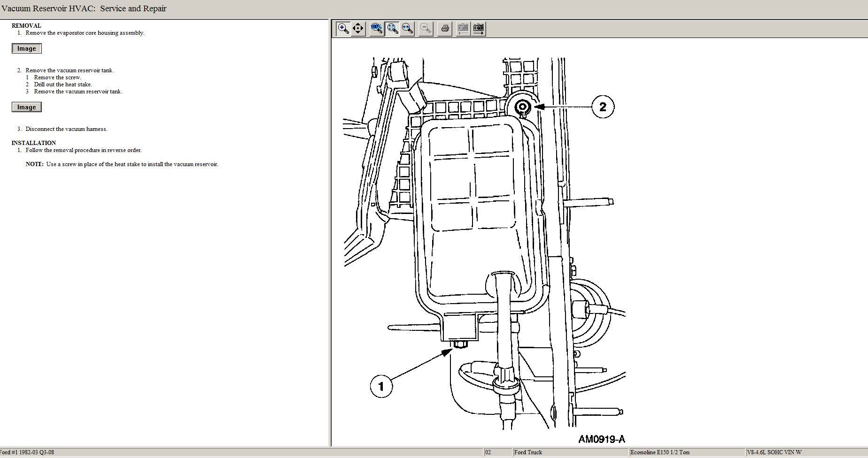Click callout number 2 in diagram

click(x=603, y=107)
